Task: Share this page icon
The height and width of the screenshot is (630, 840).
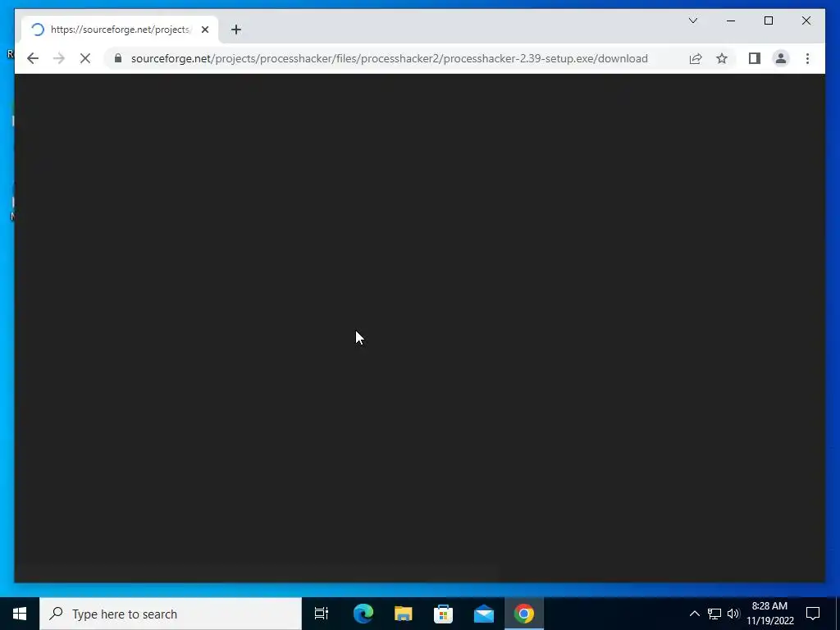Action: 696,58
